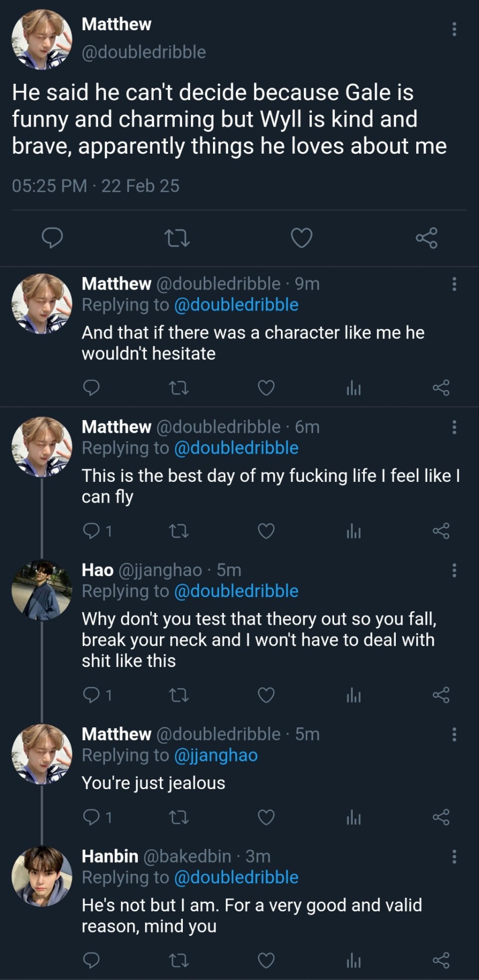
Task: Open more options on the main tweet
Action: point(454,29)
